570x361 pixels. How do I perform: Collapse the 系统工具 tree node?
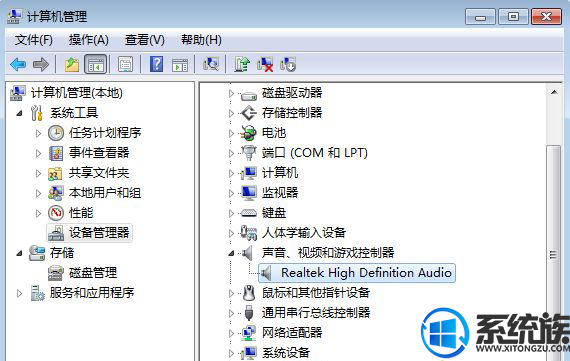pyautogui.click(x=19, y=113)
